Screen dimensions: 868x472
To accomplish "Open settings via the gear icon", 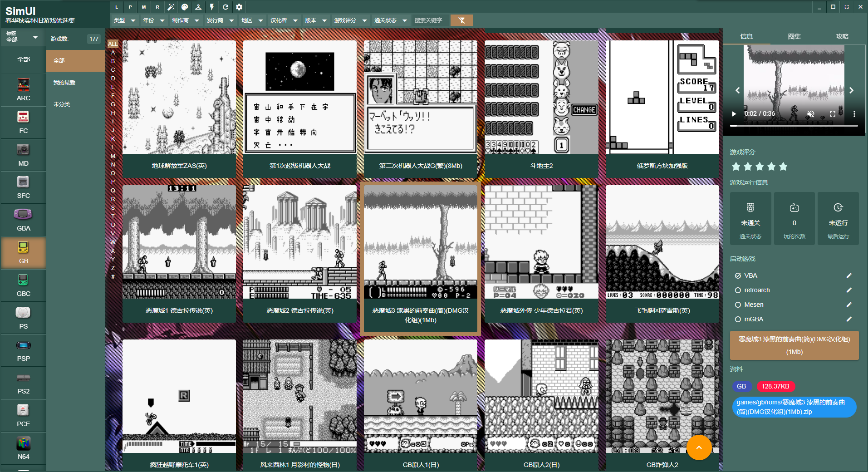I will [239, 7].
